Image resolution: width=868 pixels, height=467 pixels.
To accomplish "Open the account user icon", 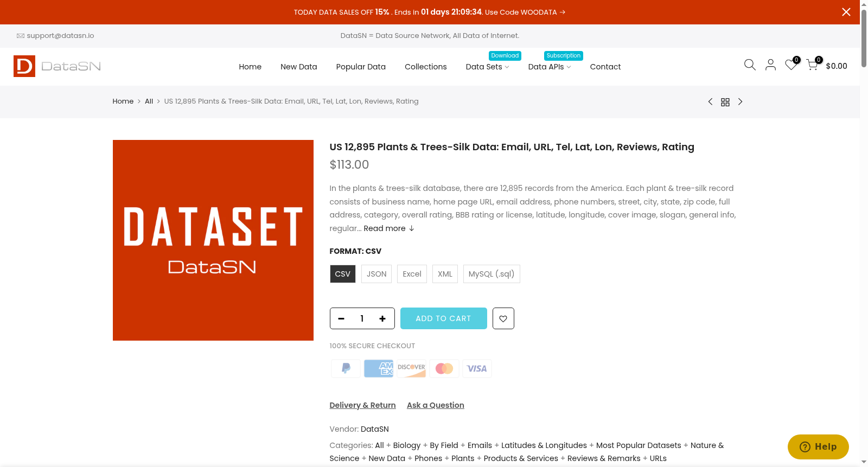I will 770,65.
